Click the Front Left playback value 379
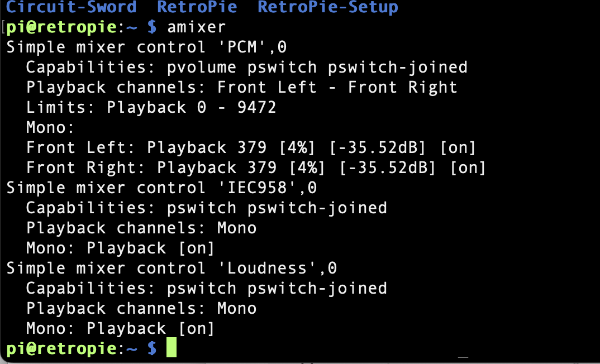600x364 pixels. click(252, 147)
